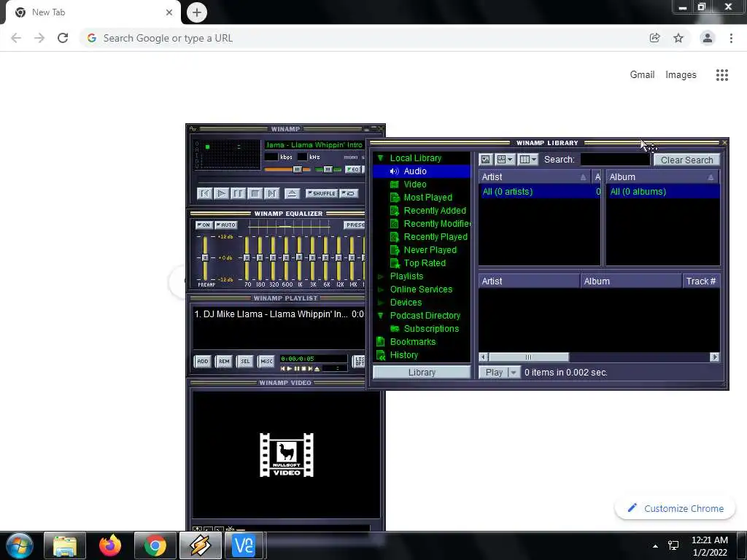The height and width of the screenshot is (560, 747).
Task: Open playlist REM menu button
Action: [x=224, y=362]
